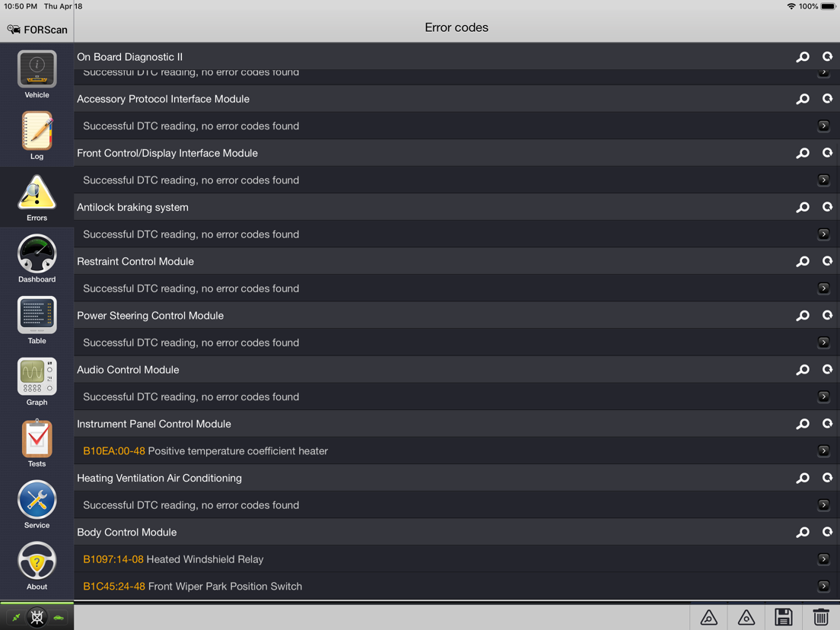840x630 pixels.
Task: Clear codes with trash icon
Action: tap(821, 617)
